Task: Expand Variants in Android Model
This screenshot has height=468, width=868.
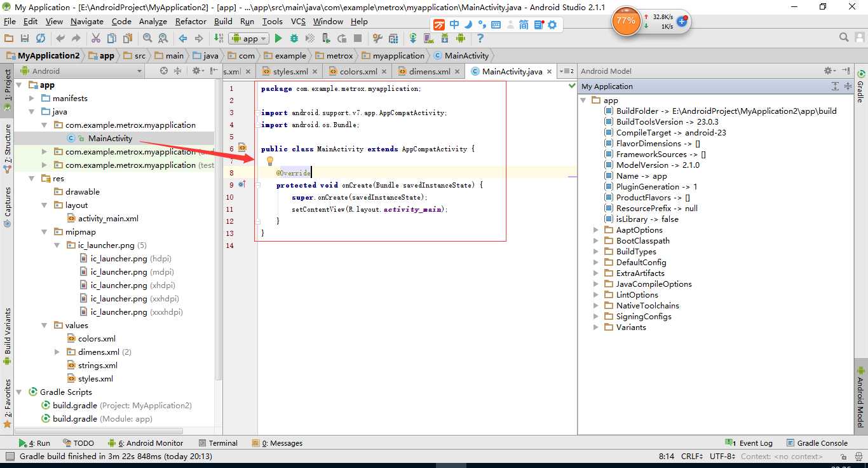Action: (x=596, y=327)
